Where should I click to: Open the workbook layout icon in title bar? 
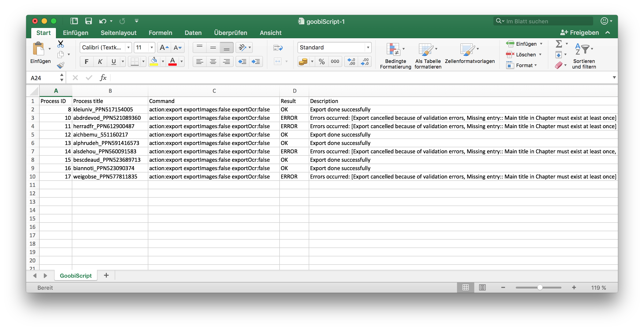(74, 21)
